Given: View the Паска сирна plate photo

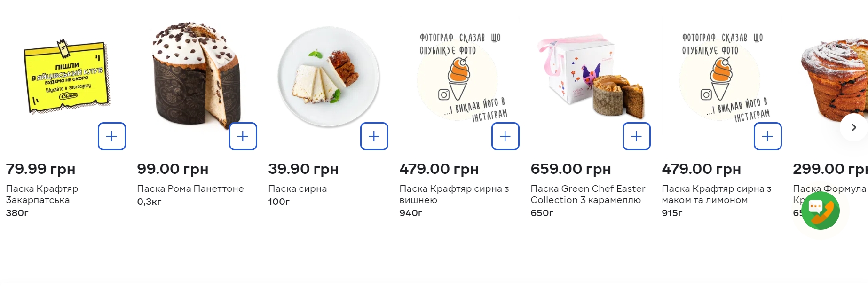Looking at the screenshot, I should [328, 76].
